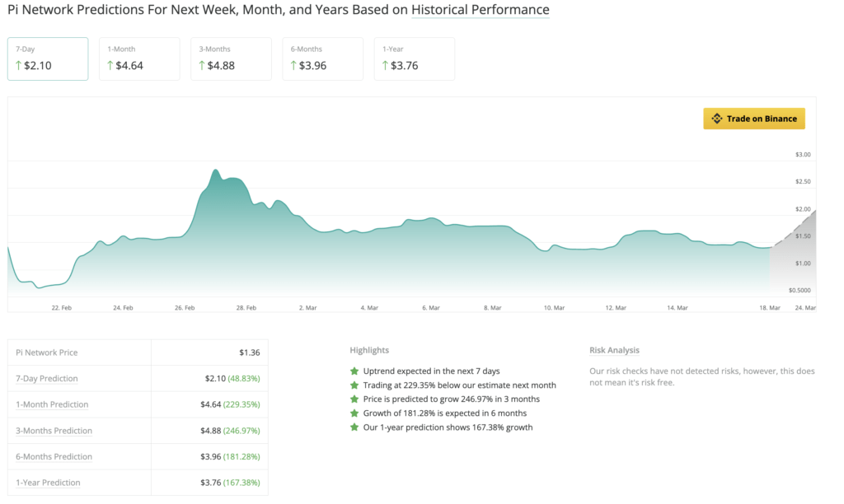Click the green up arrow beside $4.88
The height and width of the screenshot is (504, 844).
(202, 66)
